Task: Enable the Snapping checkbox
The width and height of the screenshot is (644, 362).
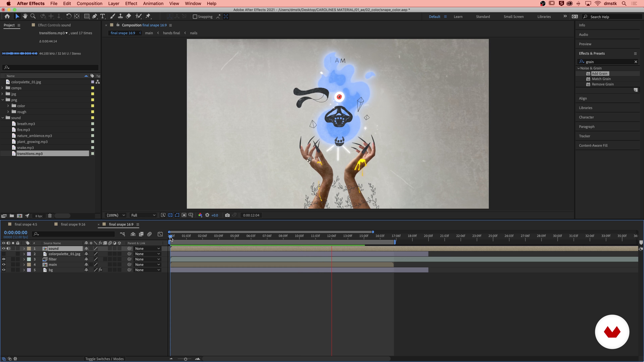Action: click(x=195, y=17)
